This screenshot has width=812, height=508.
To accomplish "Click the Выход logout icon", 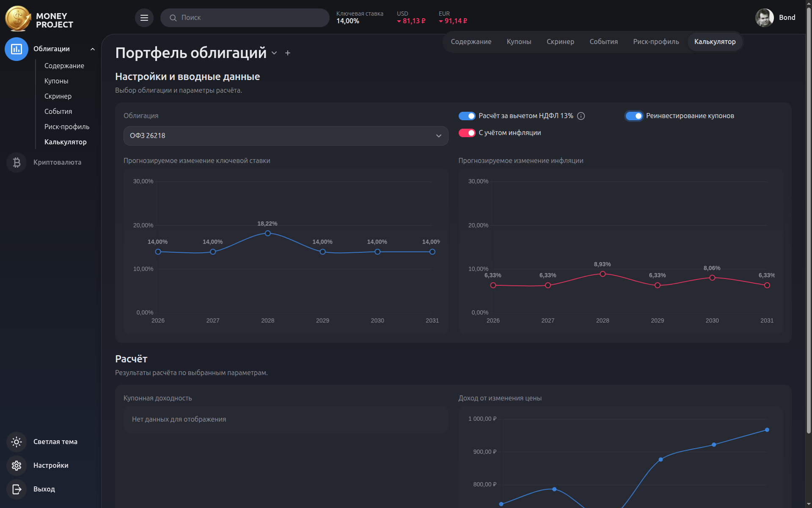I will pyautogui.click(x=17, y=489).
